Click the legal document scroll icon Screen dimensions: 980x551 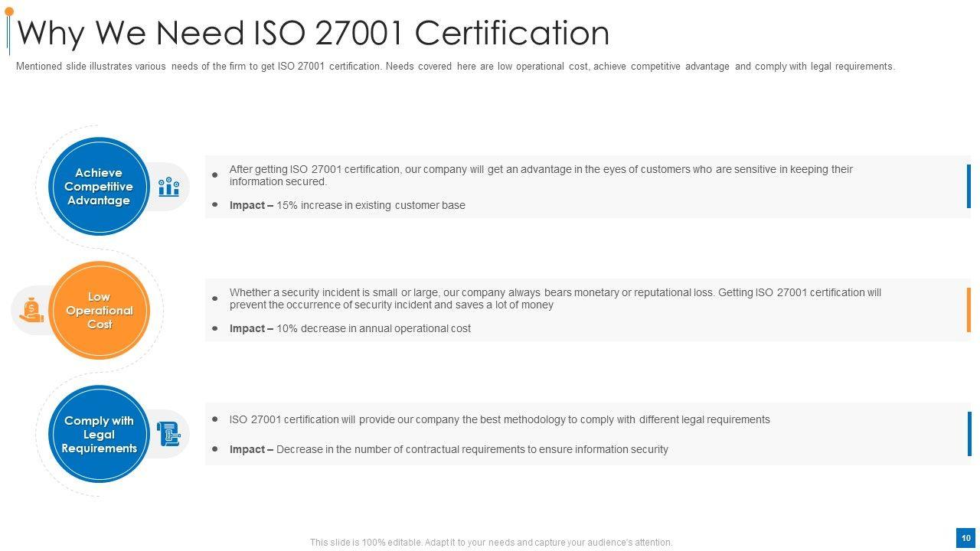click(x=168, y=434)
